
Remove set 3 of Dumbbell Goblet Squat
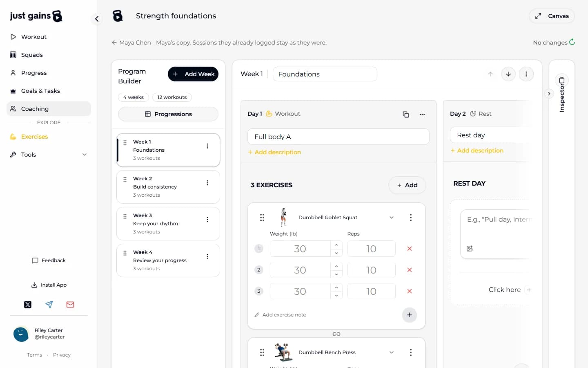(x=410, y=291)
